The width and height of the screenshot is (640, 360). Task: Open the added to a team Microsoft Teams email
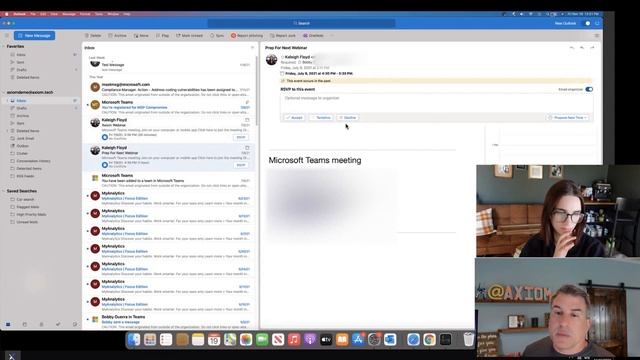(x=169, y=180)
